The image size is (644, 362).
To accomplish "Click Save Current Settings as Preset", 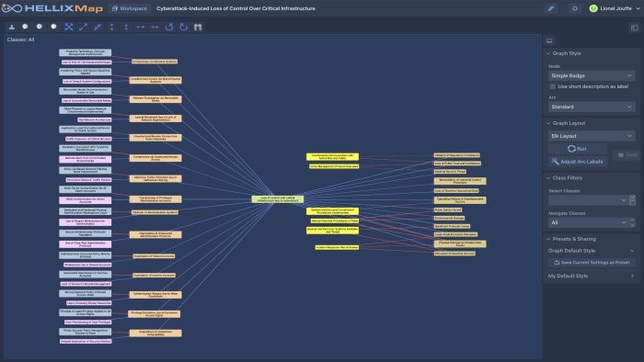I will click(592, 263).
